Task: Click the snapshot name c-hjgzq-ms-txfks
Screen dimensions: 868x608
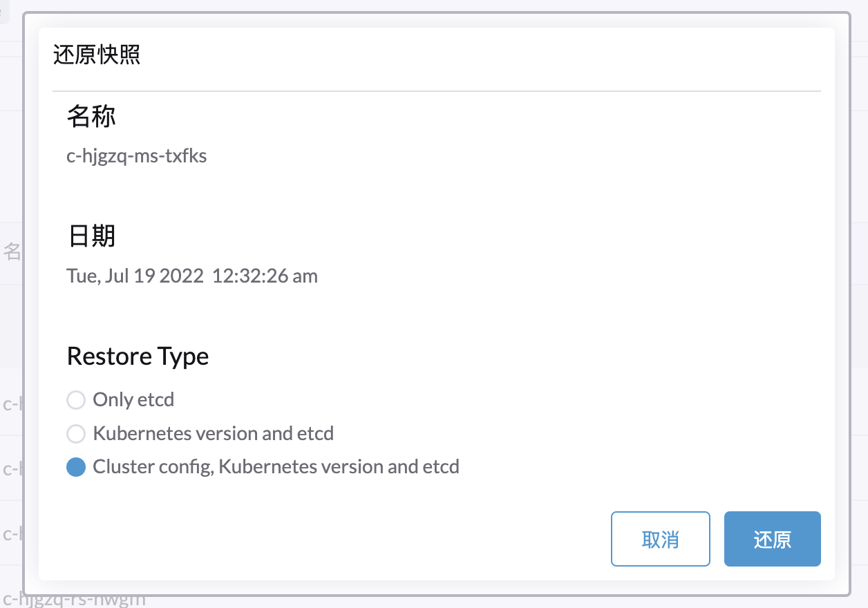Action: coord(136,155)
